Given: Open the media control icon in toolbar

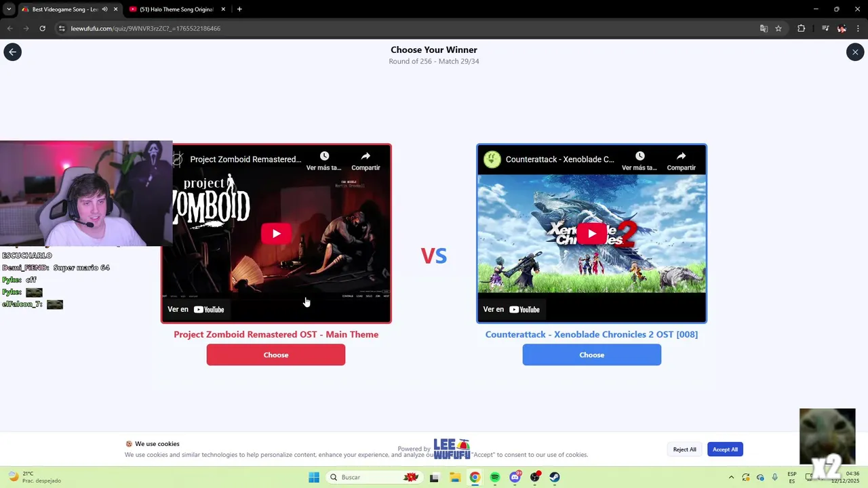Looking at the screenshot, I should pos(825,28).
